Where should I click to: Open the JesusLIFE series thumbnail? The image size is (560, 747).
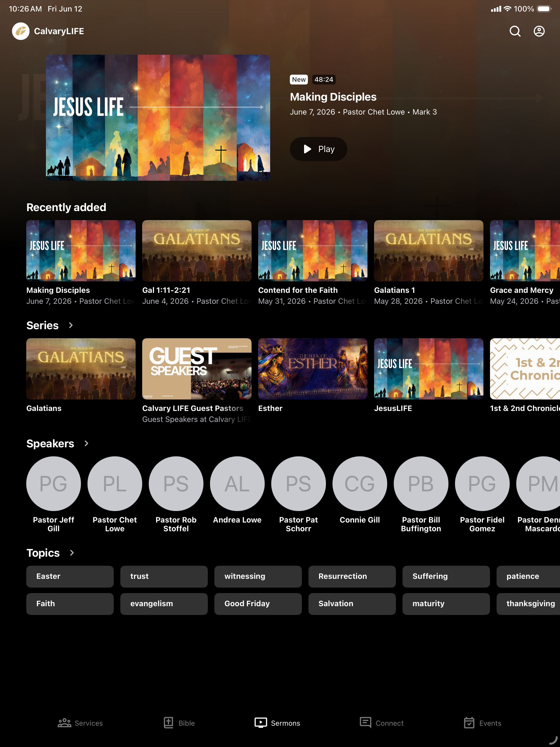click(428, 369)
